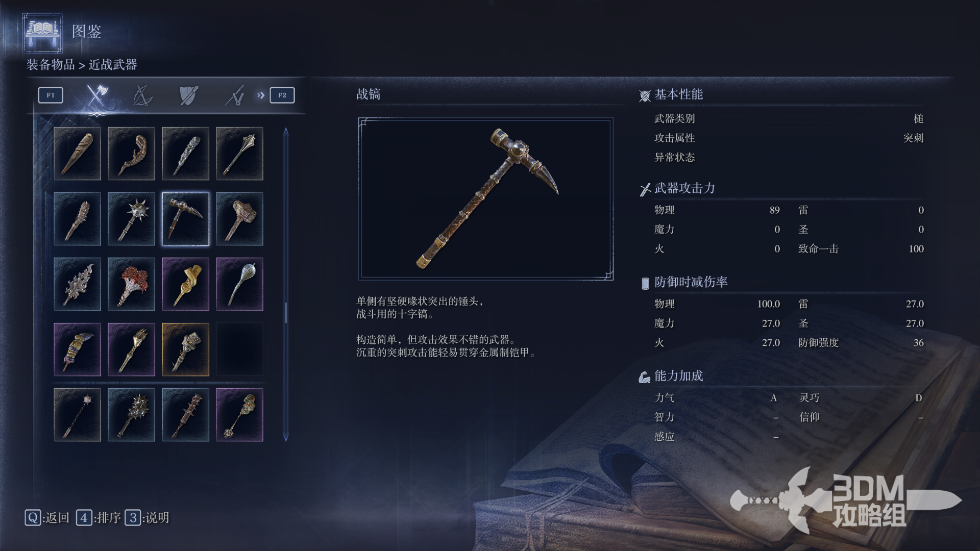Click the Q 返回 back button
This screenshot has width=980, height=551.
[x=47, y=518]
